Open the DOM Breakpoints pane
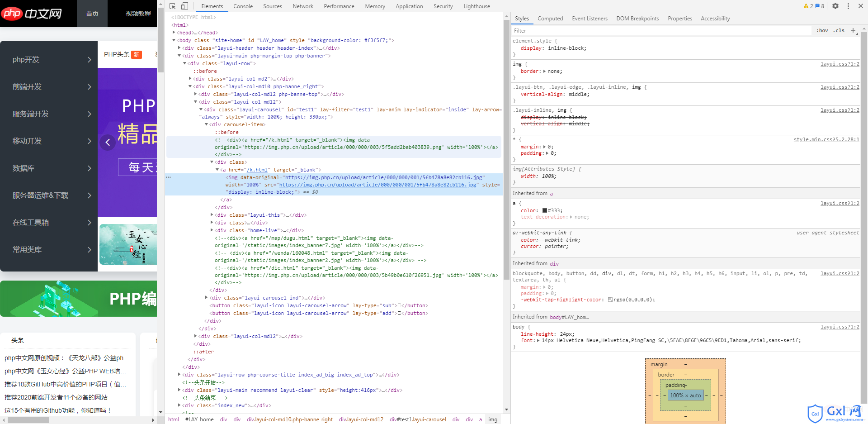The image size is (868, 424). (x=637, y=19)
